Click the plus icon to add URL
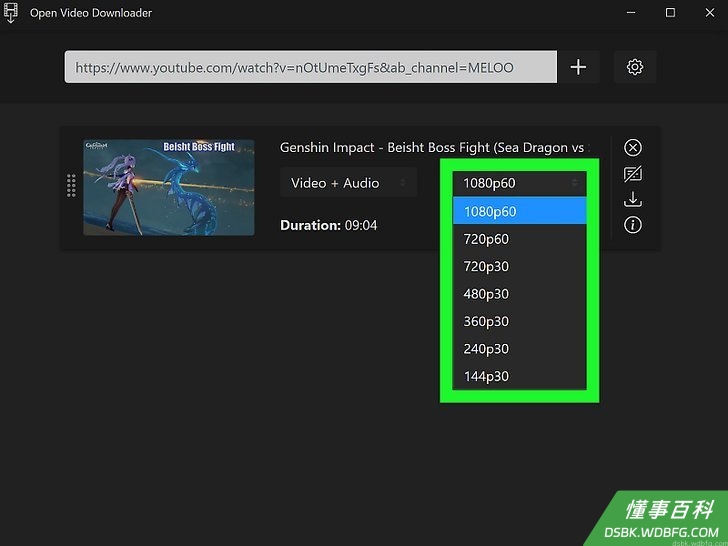 tap(578, 67)
